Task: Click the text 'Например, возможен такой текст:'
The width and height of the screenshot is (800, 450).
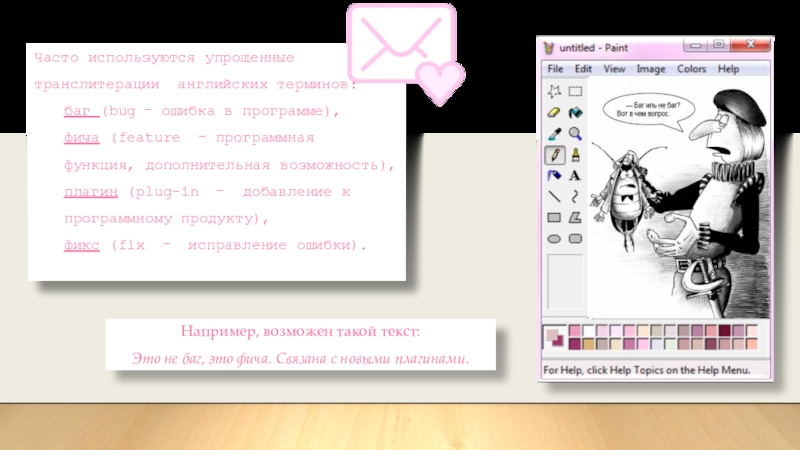Action: point(300,332)
